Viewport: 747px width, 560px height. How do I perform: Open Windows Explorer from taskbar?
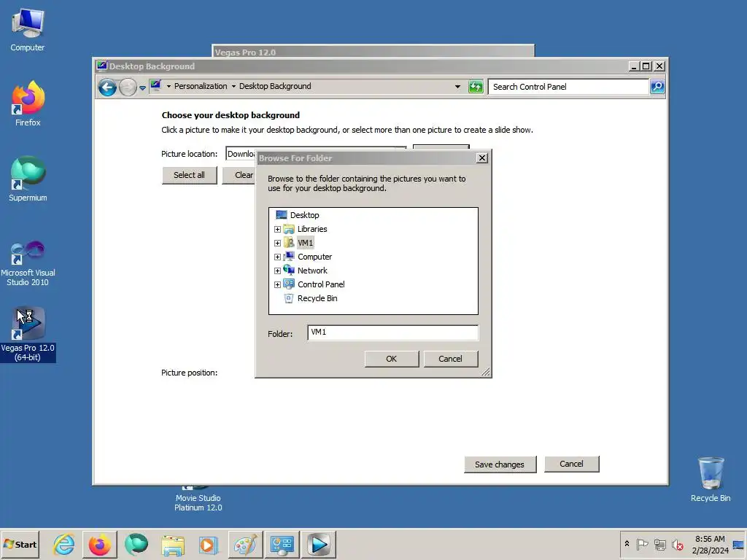172,544
